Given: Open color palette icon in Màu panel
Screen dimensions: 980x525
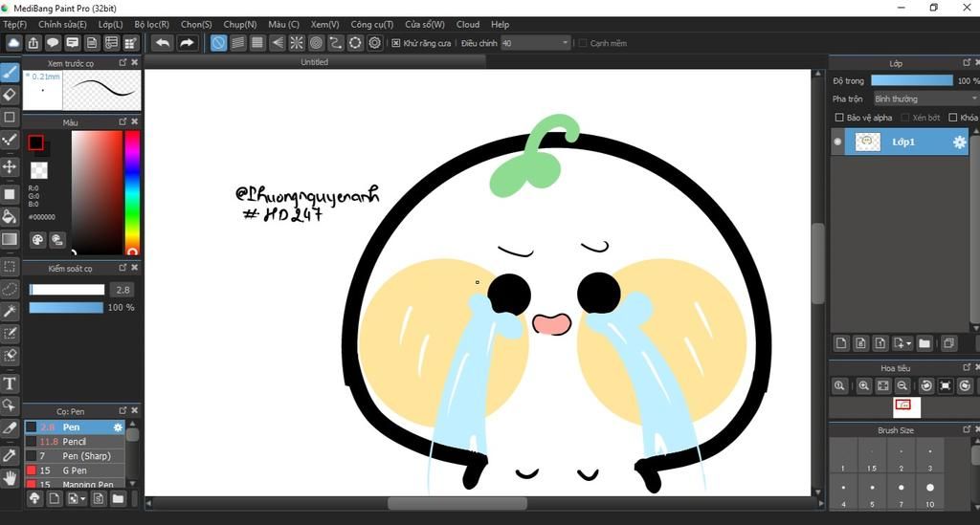Looking at the screenshot, I should [37, 240].
